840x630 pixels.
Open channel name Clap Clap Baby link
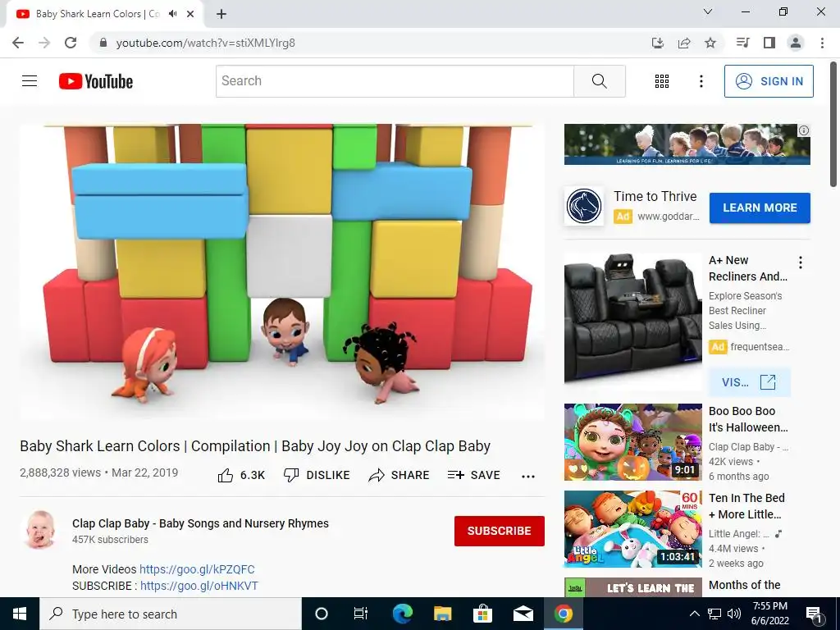200,523
